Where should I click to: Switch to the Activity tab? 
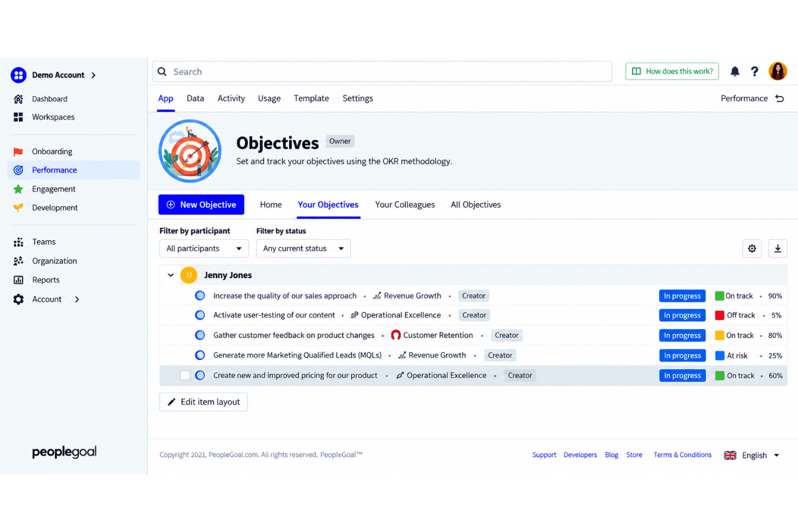231,98
